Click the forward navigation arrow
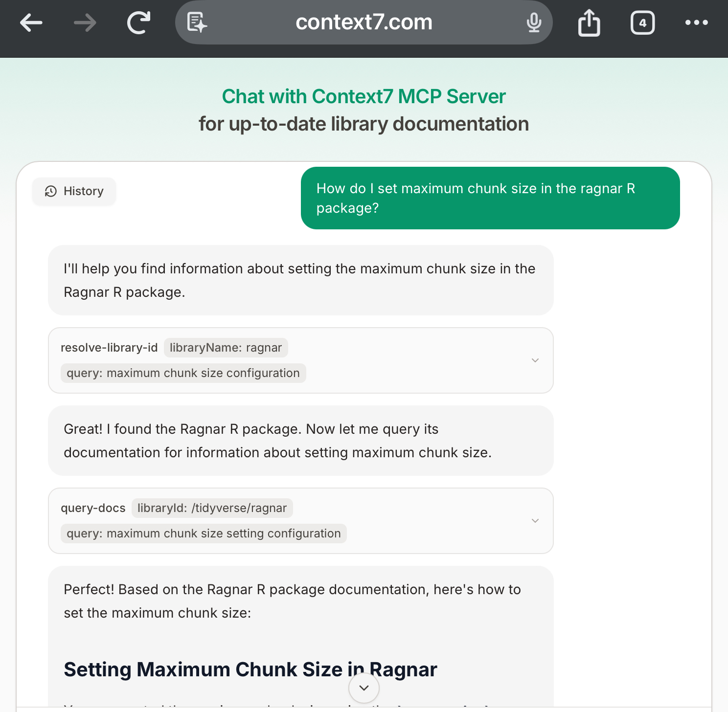728x712 pixels. 85,22
